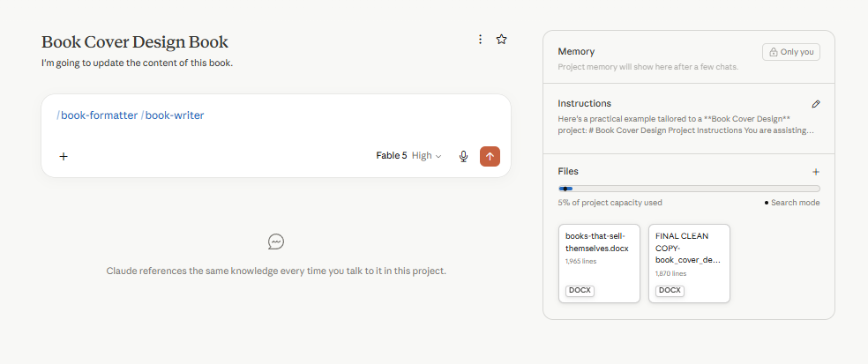Click the Memory section heading
The width and height of the screenshot is (868, 364).
pyautogui.click(x=576, y=51)
